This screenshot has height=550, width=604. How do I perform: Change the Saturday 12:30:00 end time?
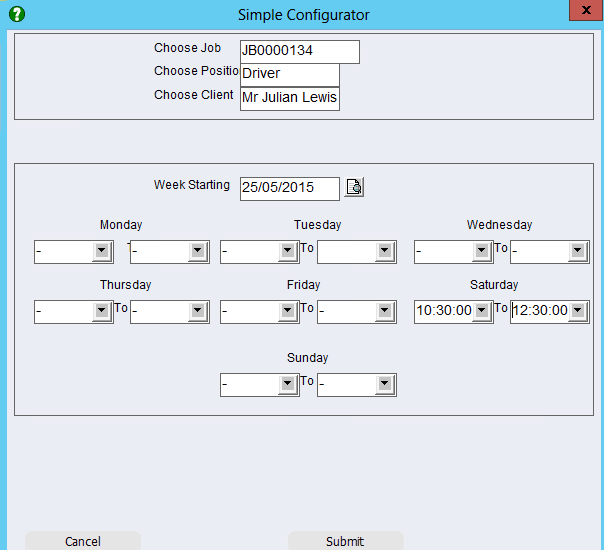(x=578, y=311)
